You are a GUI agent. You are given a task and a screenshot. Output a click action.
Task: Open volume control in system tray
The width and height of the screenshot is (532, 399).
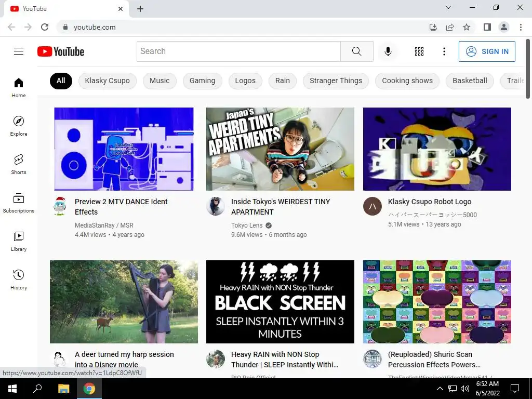coord(465,389)
